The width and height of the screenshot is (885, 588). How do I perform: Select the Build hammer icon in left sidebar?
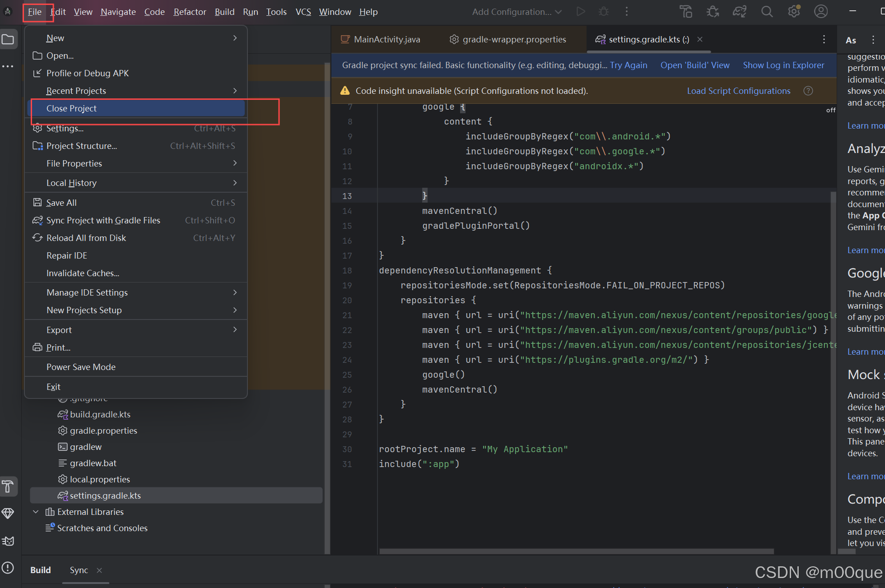[x=9, y=486]
